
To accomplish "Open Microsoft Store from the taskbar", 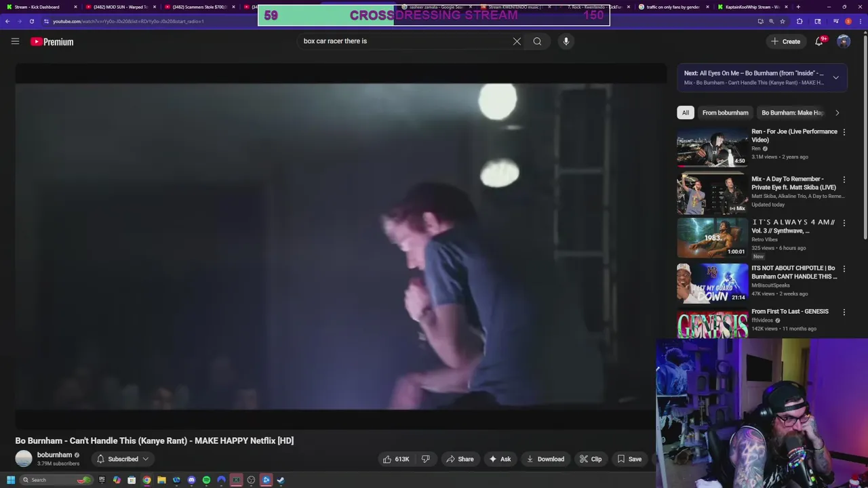I will click(x=132, y=480).
